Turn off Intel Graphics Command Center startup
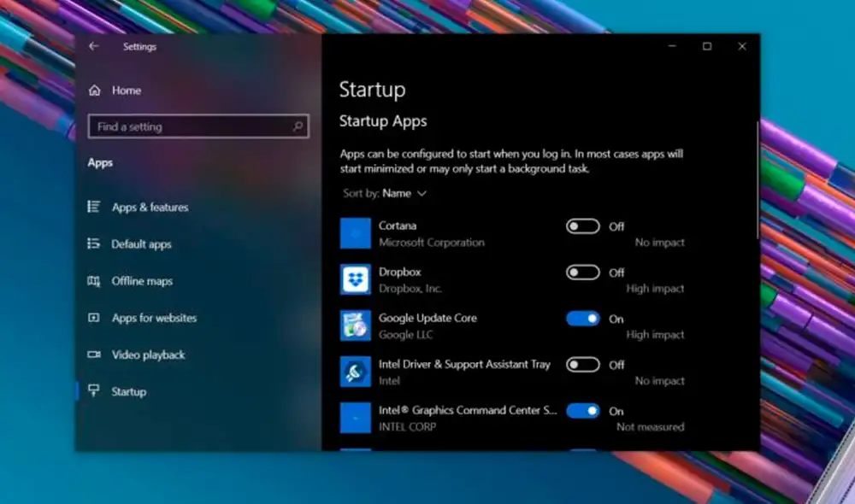The width and height of the screenshot is (855, 504). (582, 411)
